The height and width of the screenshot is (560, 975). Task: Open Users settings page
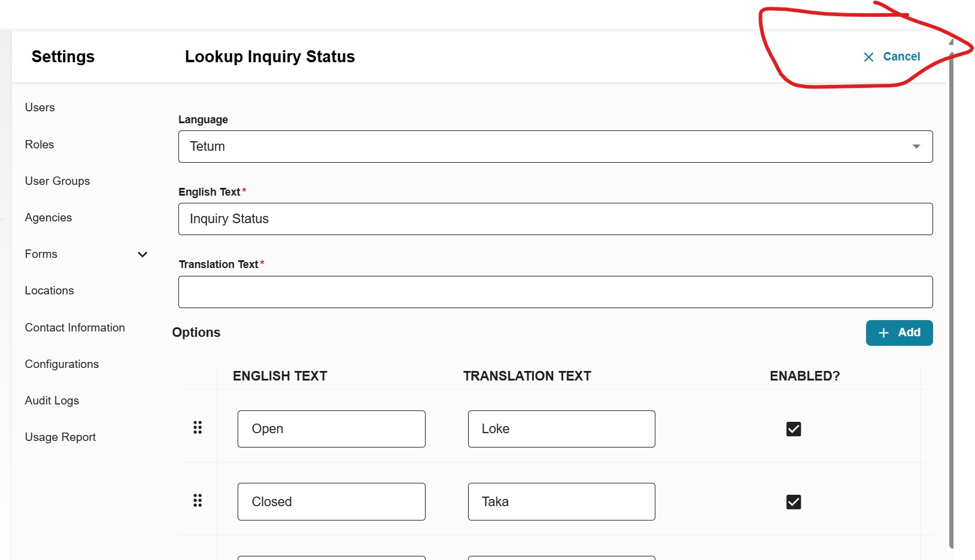click(40, 108)
